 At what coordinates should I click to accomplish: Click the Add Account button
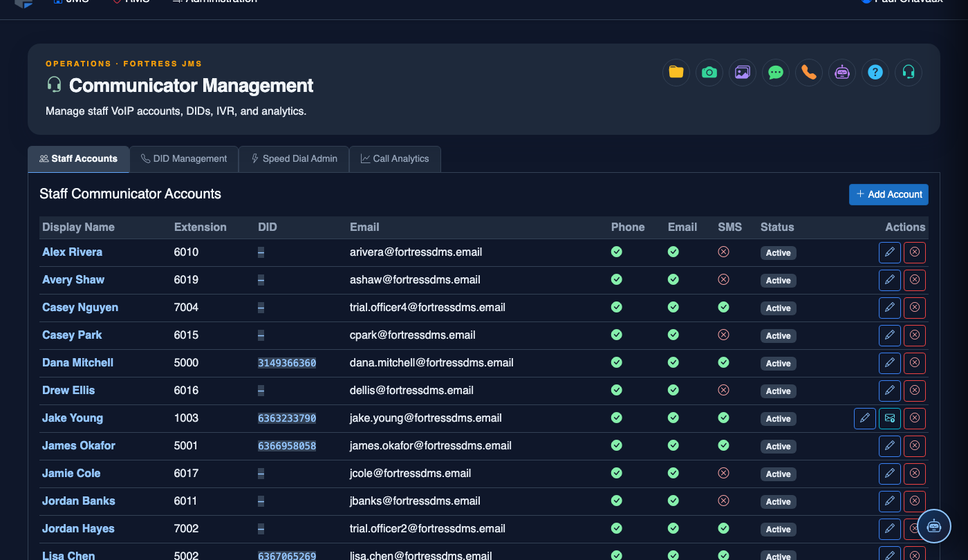click(x=888, y=194)
